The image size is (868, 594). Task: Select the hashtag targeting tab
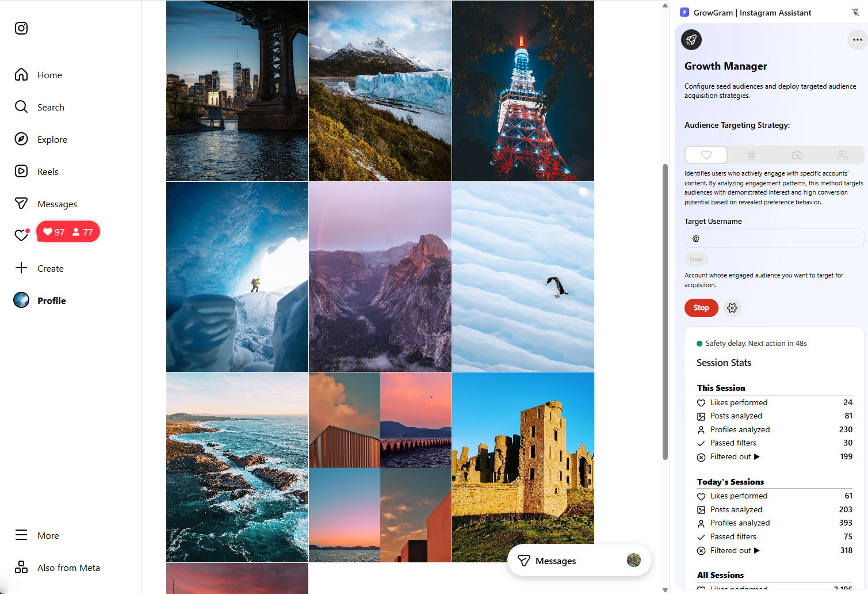751,155
